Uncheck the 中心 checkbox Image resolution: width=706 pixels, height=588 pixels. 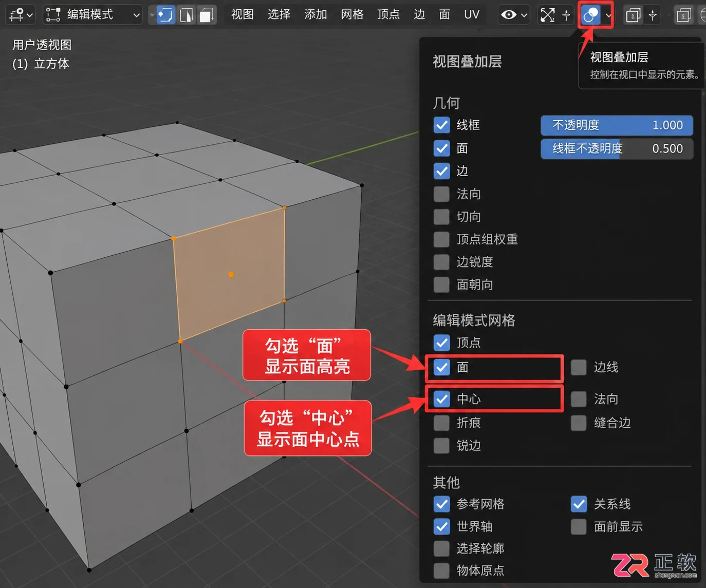pyautogui.click(x=442, y=399)
